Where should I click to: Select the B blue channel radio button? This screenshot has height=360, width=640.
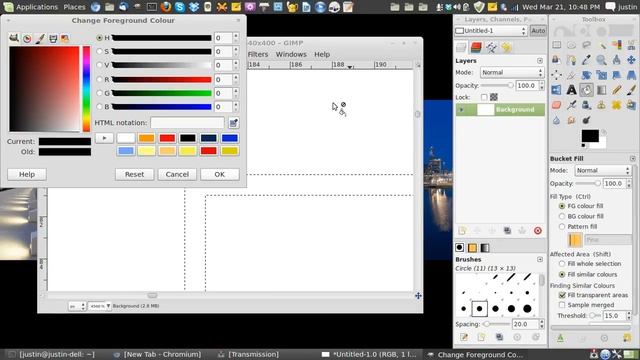[x=100, y=107]
